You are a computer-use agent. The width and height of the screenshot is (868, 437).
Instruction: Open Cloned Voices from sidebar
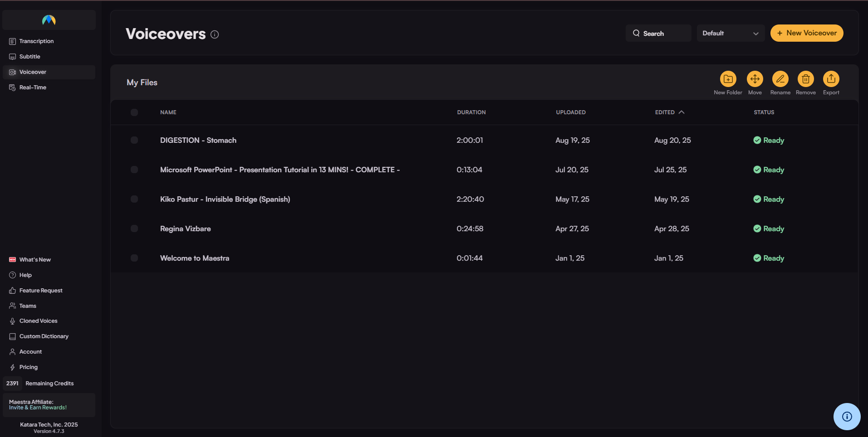pos(38,321)
